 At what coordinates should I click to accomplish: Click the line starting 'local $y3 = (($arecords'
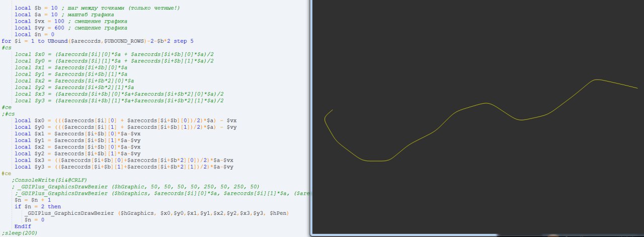124,167
